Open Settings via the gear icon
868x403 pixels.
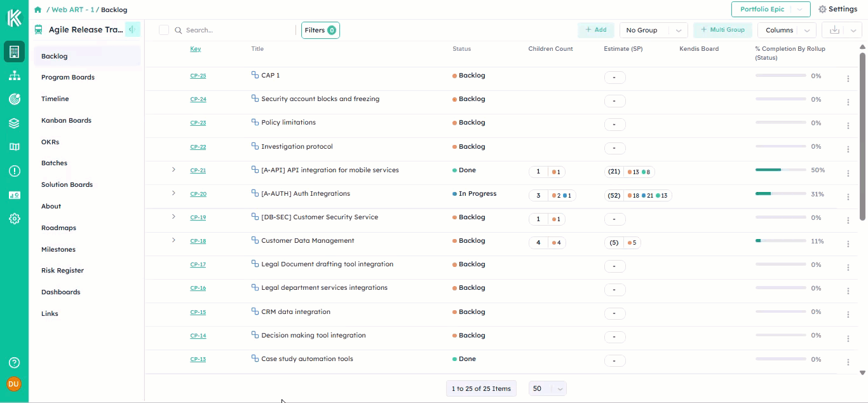[x=837, y=10]
